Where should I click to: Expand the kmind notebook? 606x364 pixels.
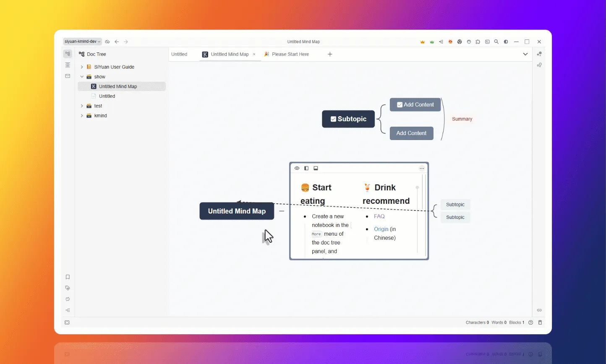(82, 116)
